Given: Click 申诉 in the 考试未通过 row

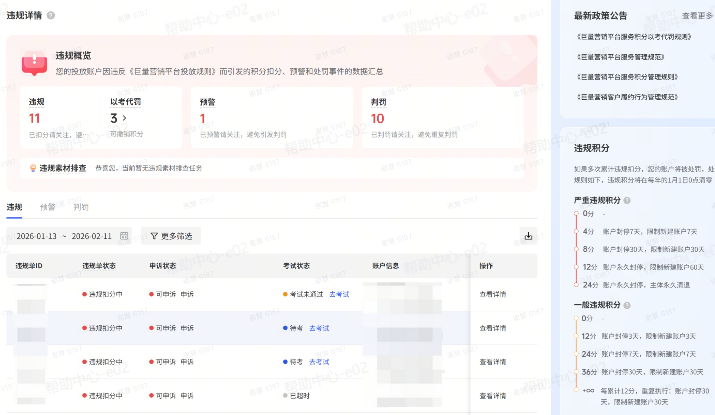Looking at the screenshot, I should click(187, 294).
